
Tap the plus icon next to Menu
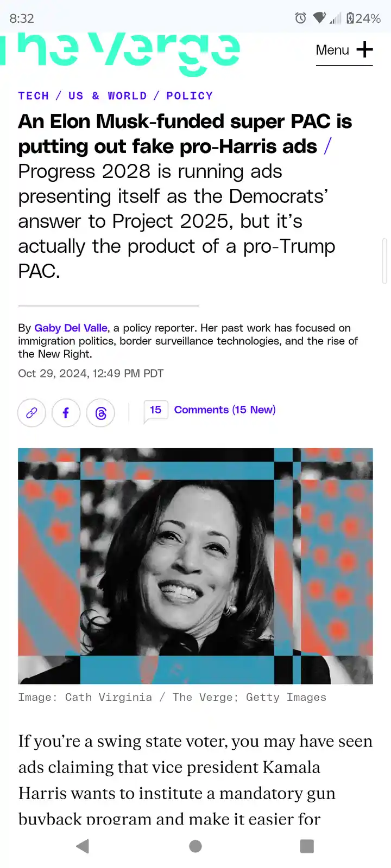tap(364, 49)
